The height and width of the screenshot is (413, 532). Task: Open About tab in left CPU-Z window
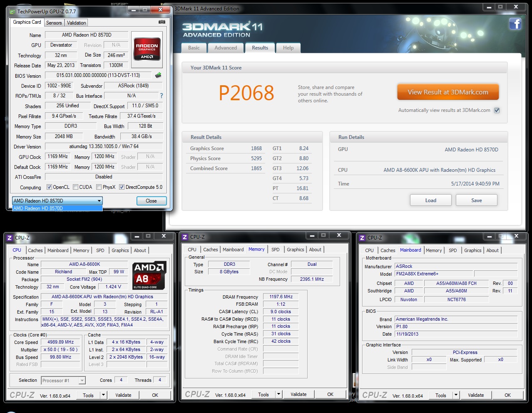click(140, 250)
